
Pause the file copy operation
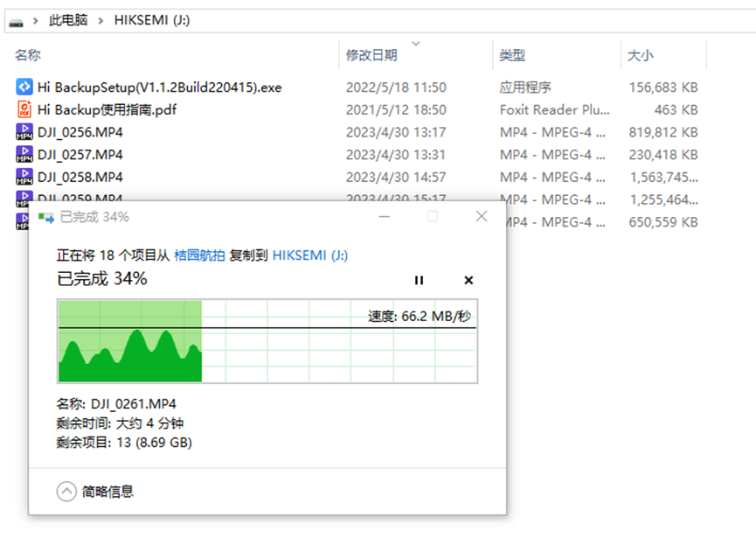419,280
